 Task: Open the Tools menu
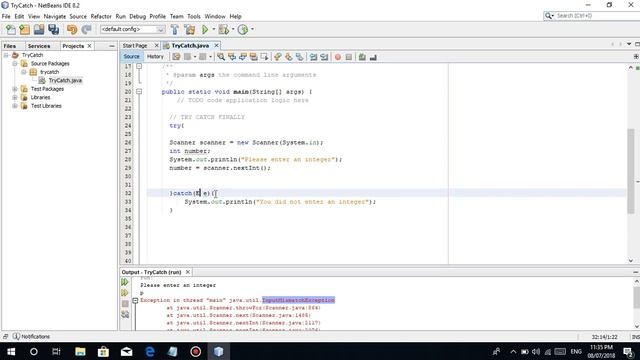pos(194,16)
